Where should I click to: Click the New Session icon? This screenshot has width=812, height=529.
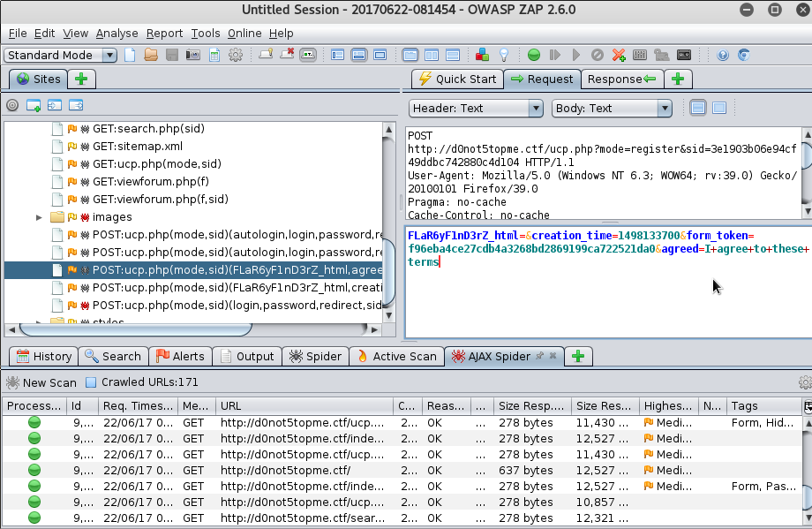click(130, 55)
